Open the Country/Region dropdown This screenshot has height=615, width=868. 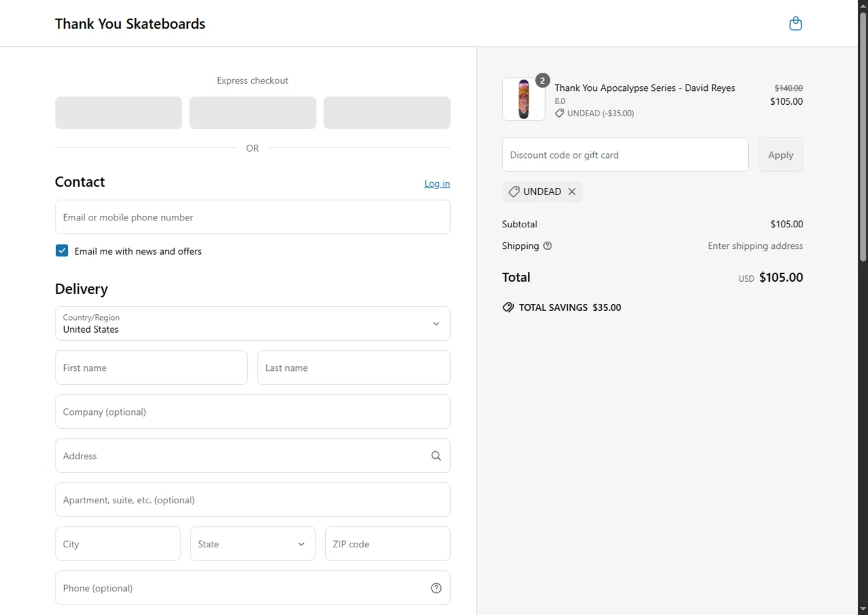point(253,323)
